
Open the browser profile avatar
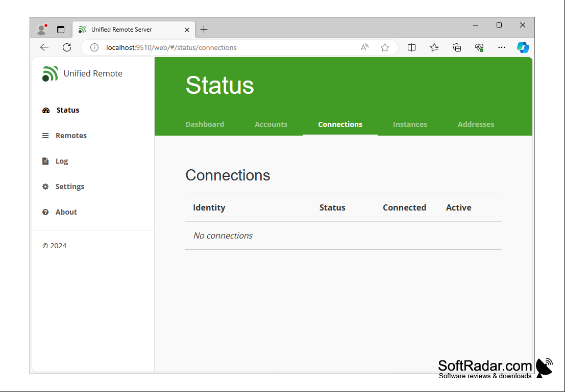(42, 30)
